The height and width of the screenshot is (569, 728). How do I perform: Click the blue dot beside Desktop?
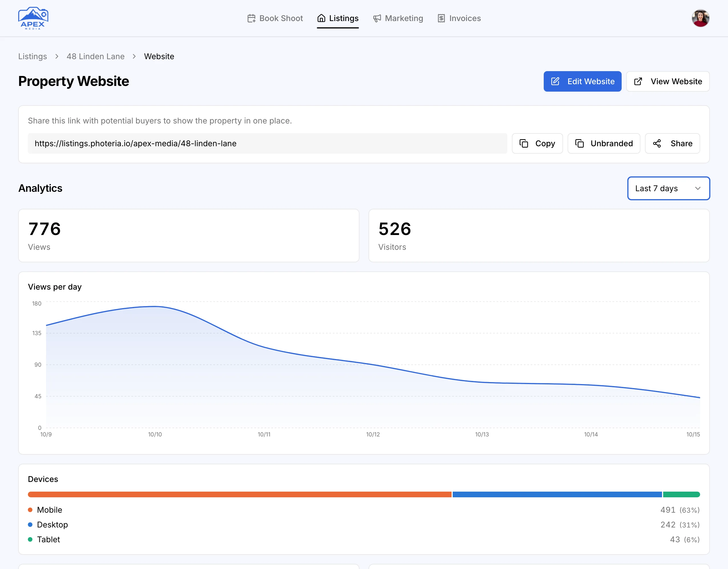tap(30, 525)
